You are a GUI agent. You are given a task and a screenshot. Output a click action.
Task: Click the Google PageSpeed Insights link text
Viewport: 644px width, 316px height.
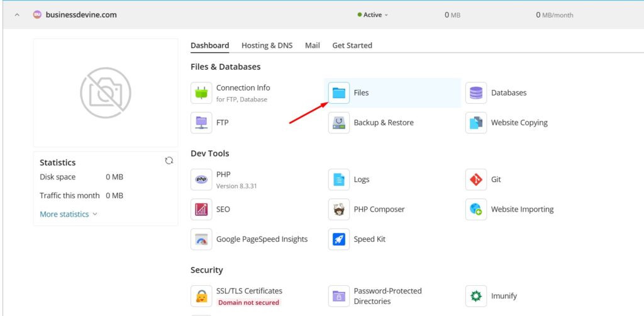pos(262,239)
